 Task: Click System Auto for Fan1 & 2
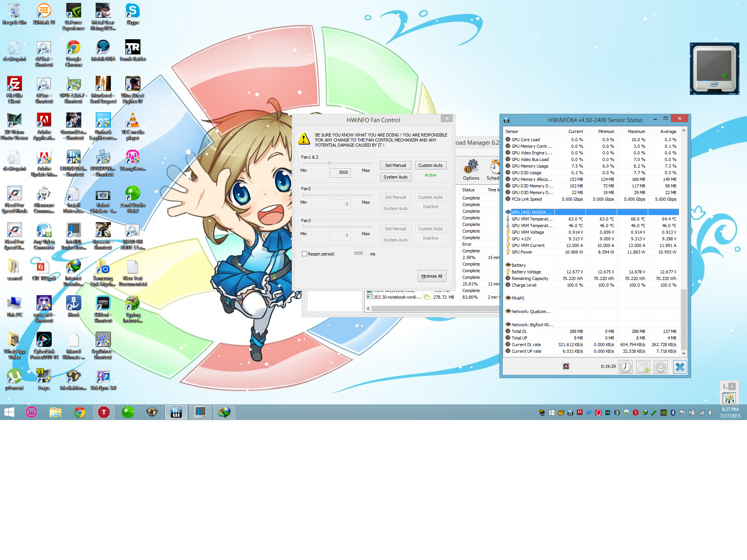click(395, 177)
